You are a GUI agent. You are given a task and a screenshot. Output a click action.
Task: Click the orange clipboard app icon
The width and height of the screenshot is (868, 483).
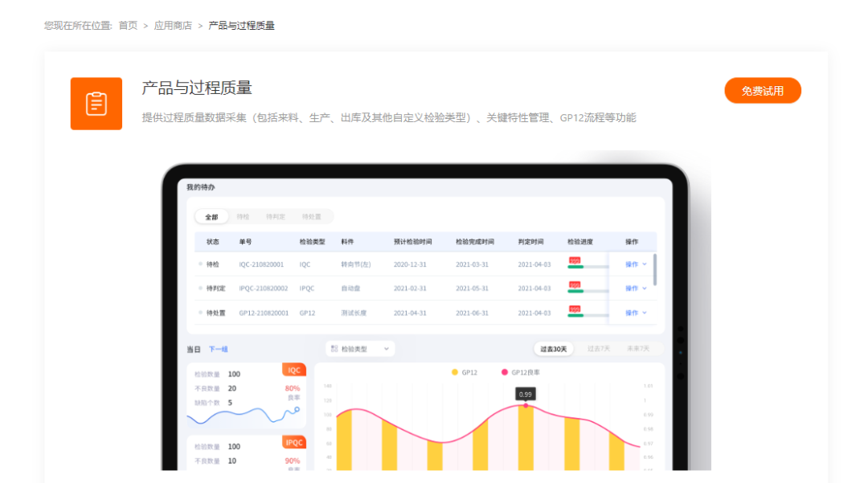[96, 104]
